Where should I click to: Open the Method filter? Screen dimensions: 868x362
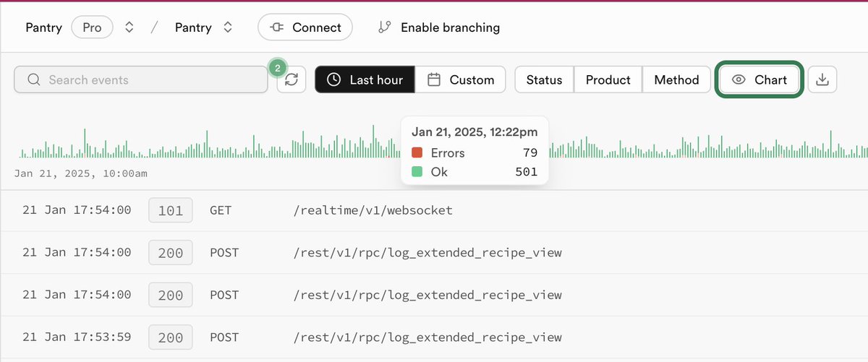[x=676, y=80]
